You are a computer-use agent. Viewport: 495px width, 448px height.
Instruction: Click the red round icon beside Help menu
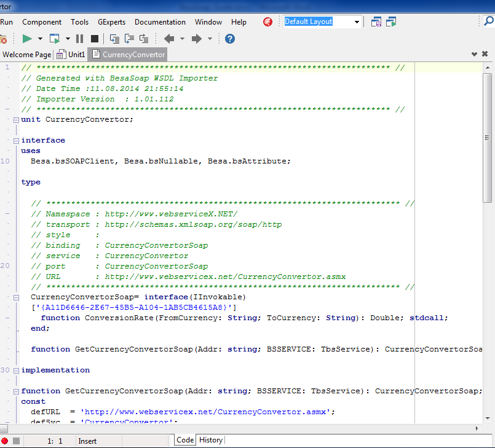click(x=267, y=22)
